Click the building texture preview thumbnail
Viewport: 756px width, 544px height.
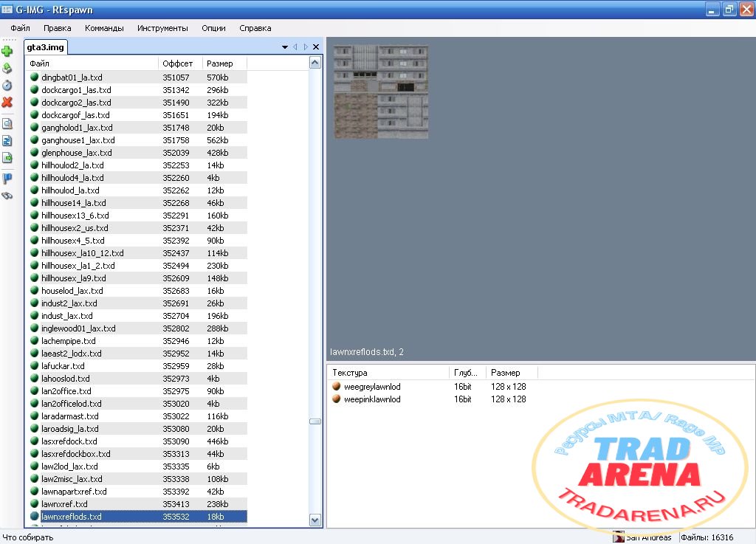[x=381, y=92]
